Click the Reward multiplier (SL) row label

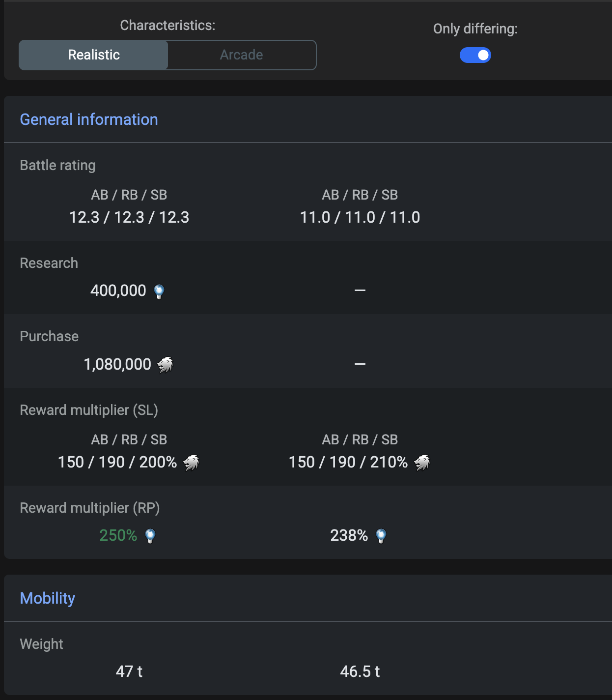tap(89, 410)
